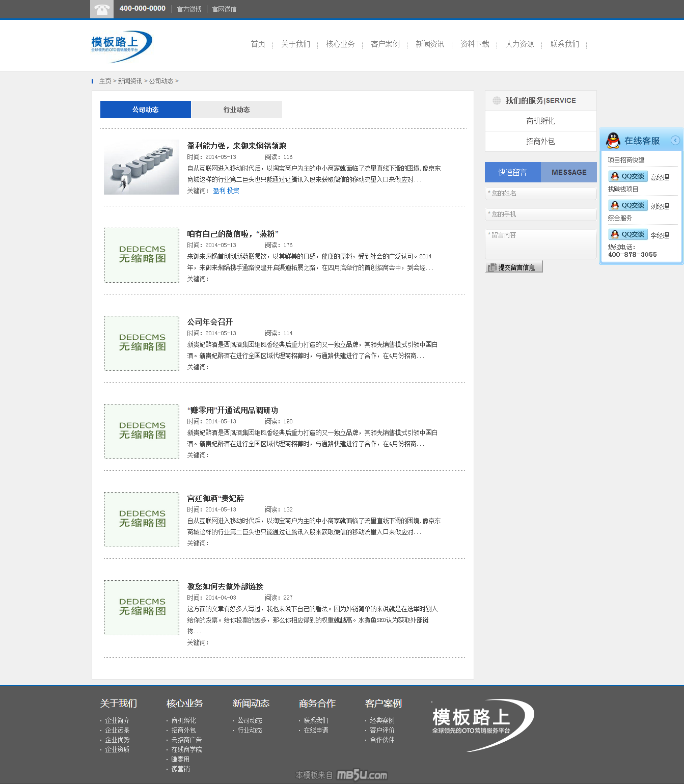The width and height of the screenshot is (684, 784).
Task: Click the 官方微博 link in top bar
Action: 189,9
